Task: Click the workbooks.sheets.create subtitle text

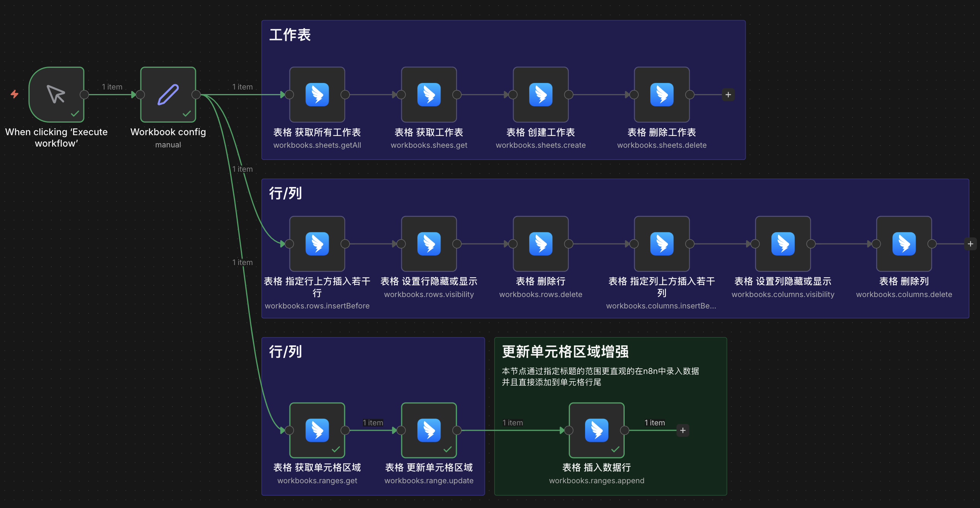Action: coord(541,145)
